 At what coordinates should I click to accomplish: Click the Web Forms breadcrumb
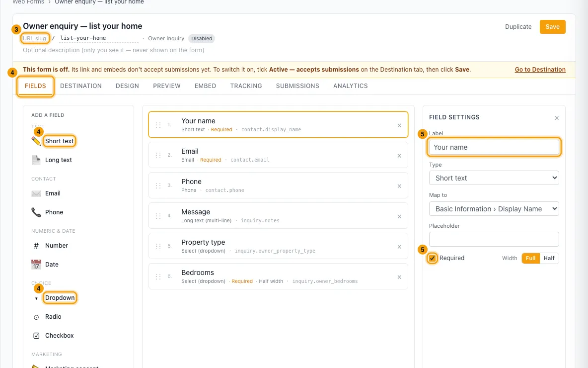28,2
